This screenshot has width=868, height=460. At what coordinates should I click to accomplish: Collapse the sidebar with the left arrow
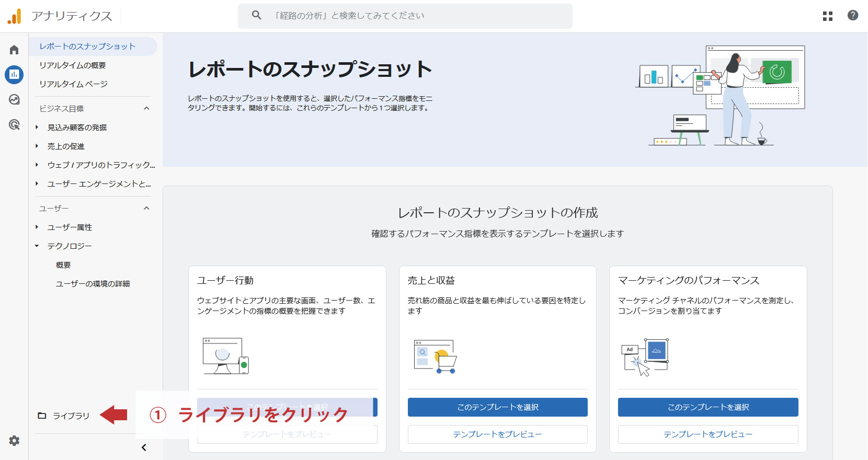(x=144, y=447)
